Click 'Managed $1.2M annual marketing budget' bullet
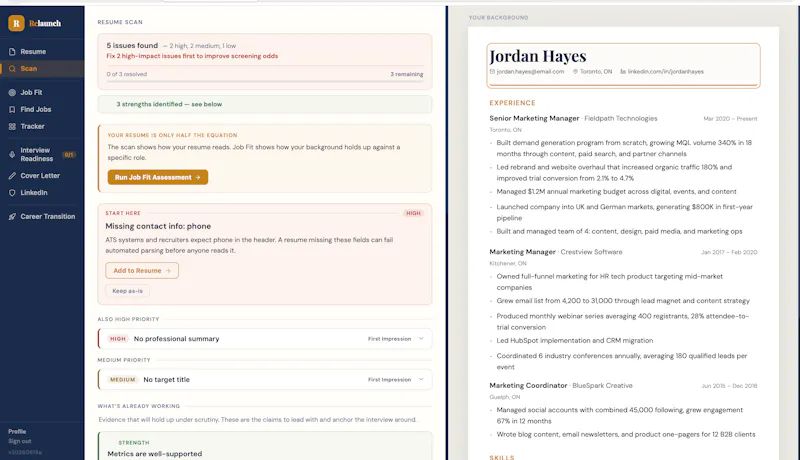800x460 pixels. click(x=616, y=192)
